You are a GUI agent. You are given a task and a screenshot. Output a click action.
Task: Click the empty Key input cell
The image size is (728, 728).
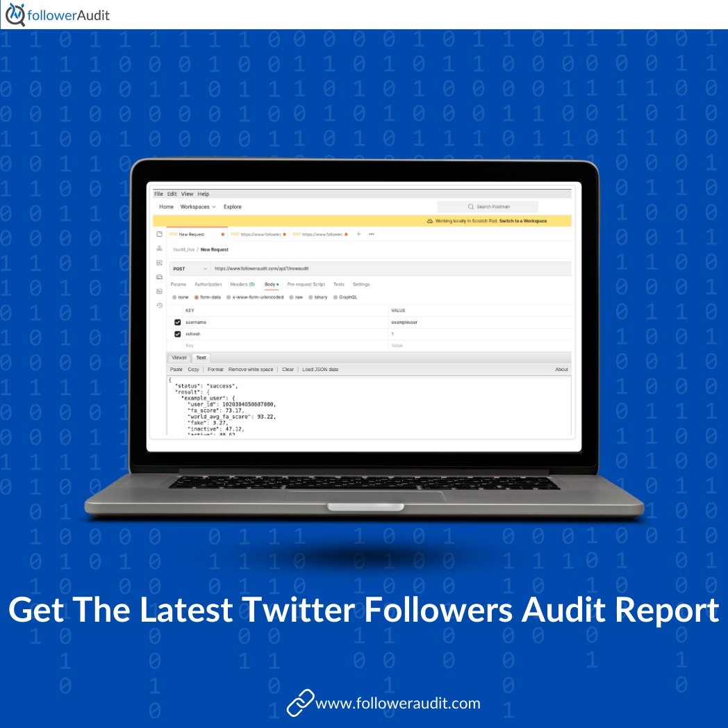(x=285, y=345)
